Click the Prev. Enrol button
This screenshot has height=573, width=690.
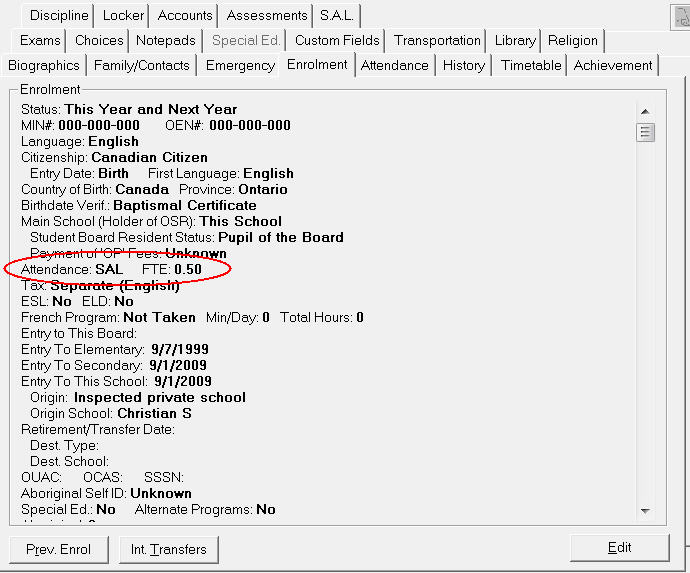(58, 549)
